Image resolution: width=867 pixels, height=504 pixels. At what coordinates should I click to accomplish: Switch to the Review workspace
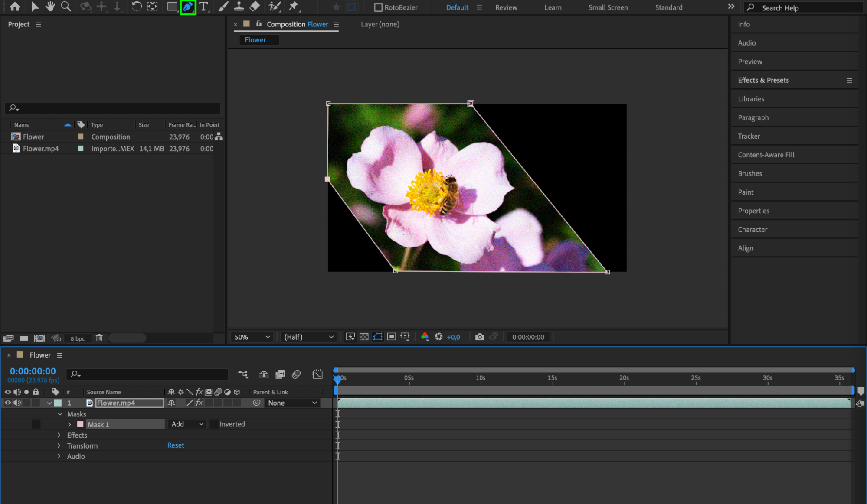[x=506, y=7]
